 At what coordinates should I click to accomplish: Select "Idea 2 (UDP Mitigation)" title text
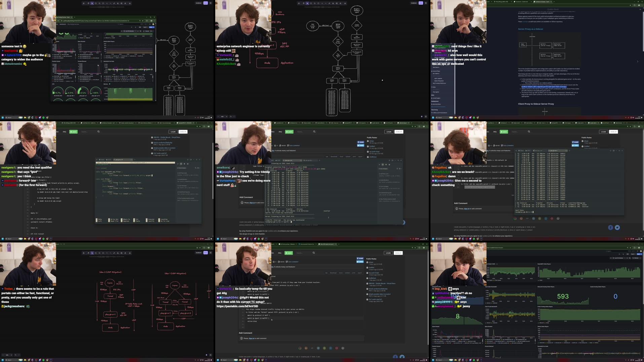[110, 272]
